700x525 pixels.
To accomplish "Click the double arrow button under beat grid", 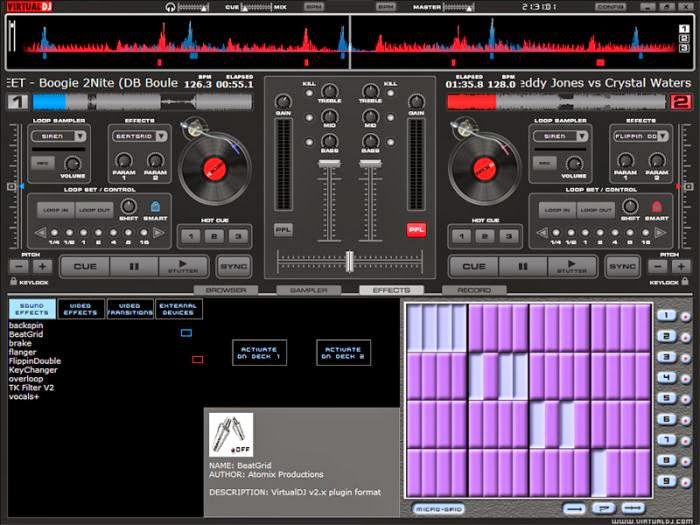I will tap(633, 508).
